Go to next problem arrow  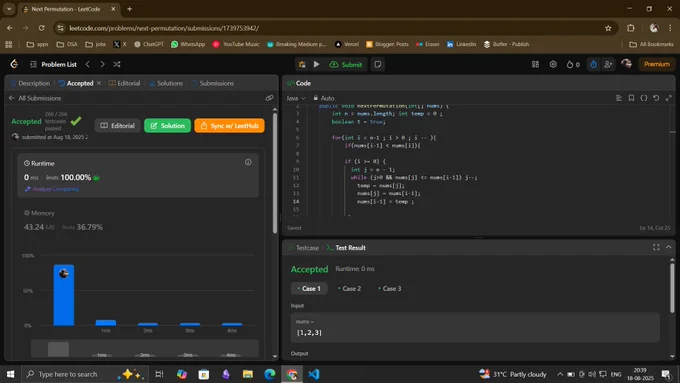(x=102, y=64)
